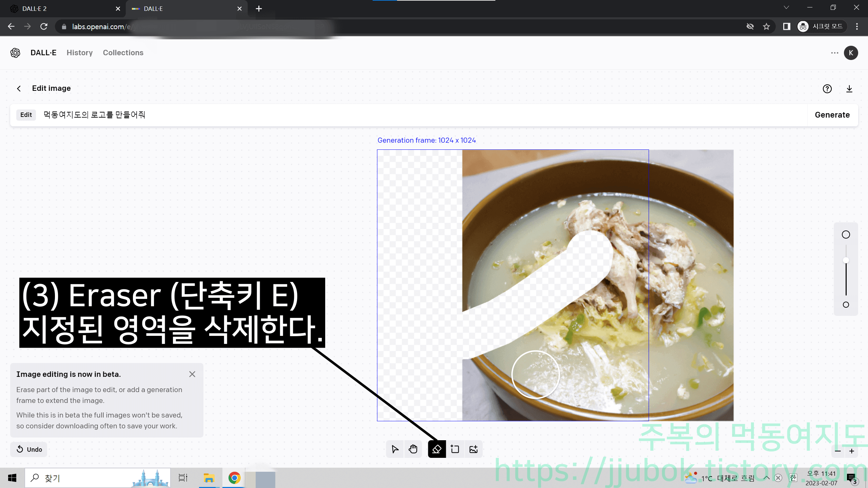The width and height of the screenshot is (868, 488).
Task: Zoom out using the minus icon
Action: 837,451
